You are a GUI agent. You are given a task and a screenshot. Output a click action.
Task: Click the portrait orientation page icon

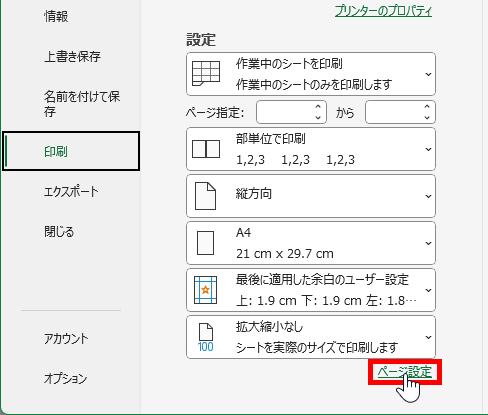[205, 196]
